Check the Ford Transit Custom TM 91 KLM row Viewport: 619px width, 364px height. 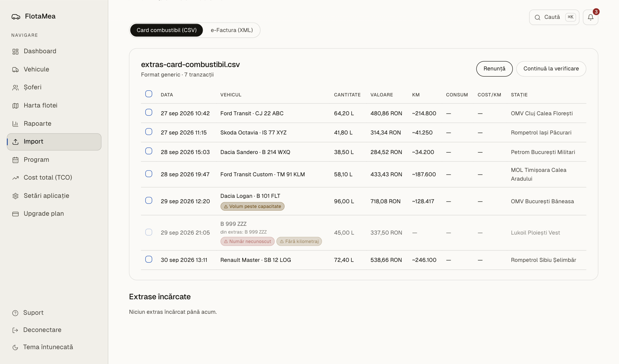pos(149,174)
